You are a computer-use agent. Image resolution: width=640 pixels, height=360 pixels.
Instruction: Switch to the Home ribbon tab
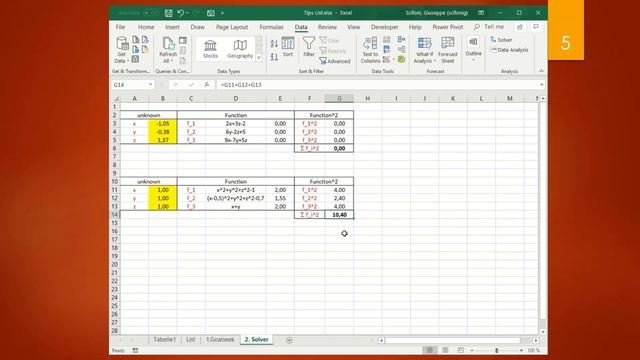(x=146, y=27)
